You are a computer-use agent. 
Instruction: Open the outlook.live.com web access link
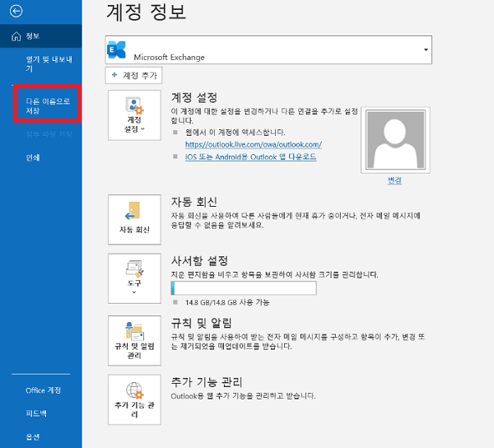tap(254, 144)
